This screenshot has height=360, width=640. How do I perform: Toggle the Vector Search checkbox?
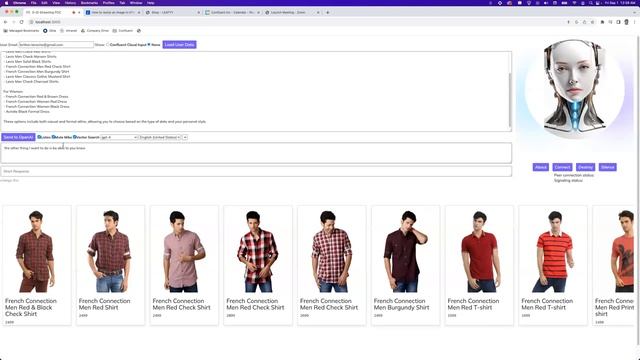[75, 137]
